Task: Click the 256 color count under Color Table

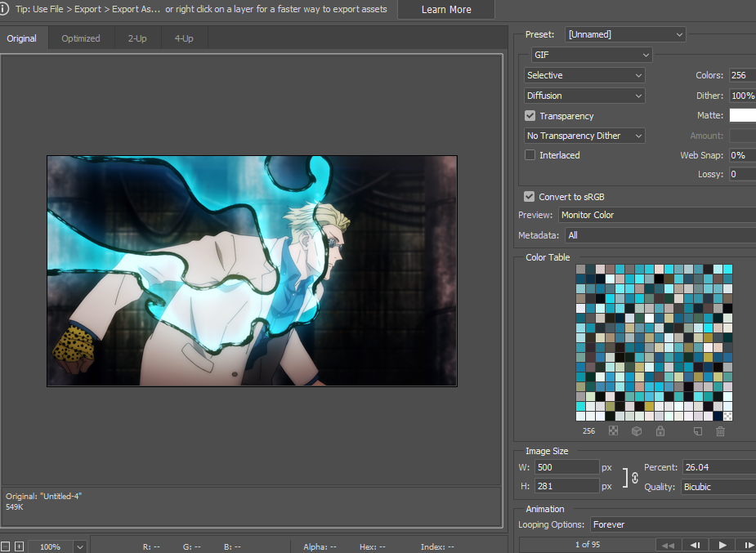Action: pos(588,431)
